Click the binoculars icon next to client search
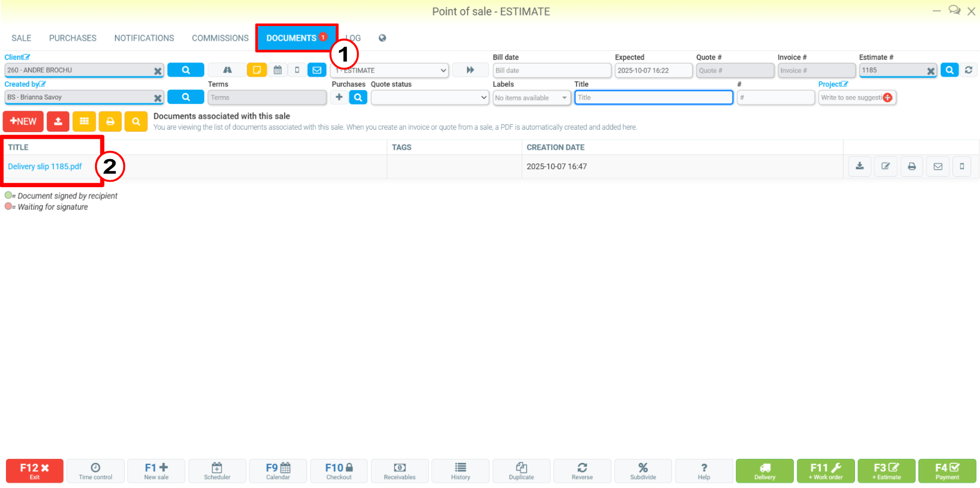This screenshot has height=488, width=980. (227, 70)
